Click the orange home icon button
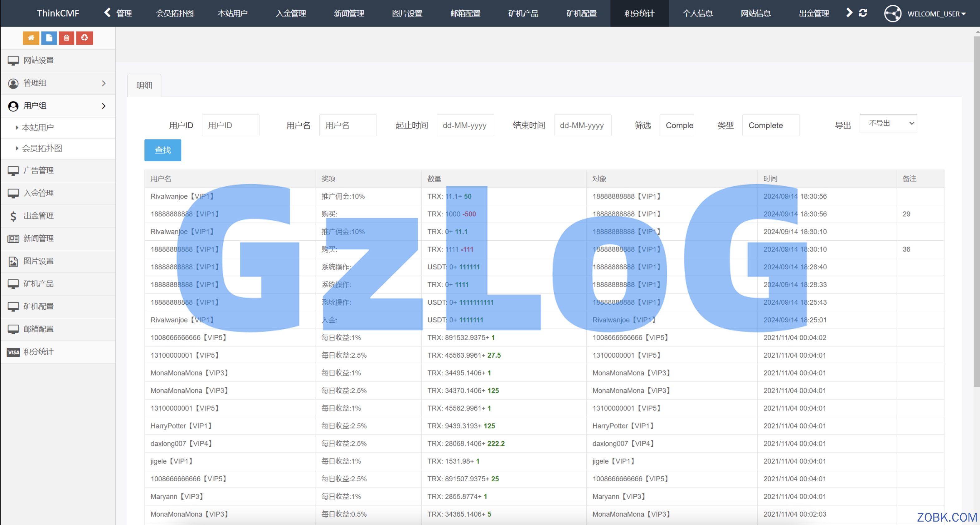Image resolution: width=980 pixels, height=525 pixels. tap(31, 38)
